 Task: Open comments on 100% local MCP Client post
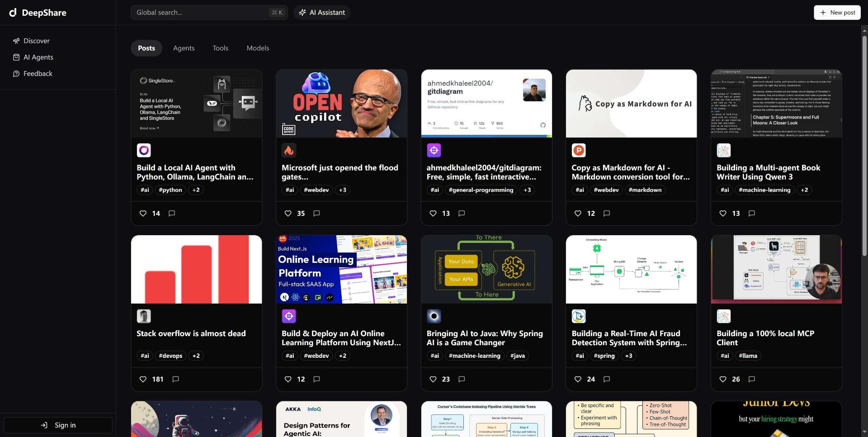click(752, 379)
